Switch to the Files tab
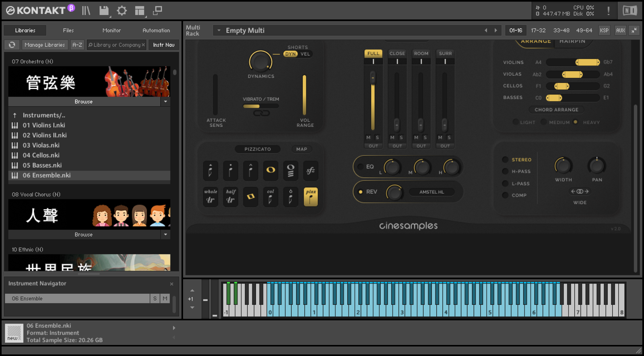Viewport: 644px width, 356px height. click(x=68, y=31)
